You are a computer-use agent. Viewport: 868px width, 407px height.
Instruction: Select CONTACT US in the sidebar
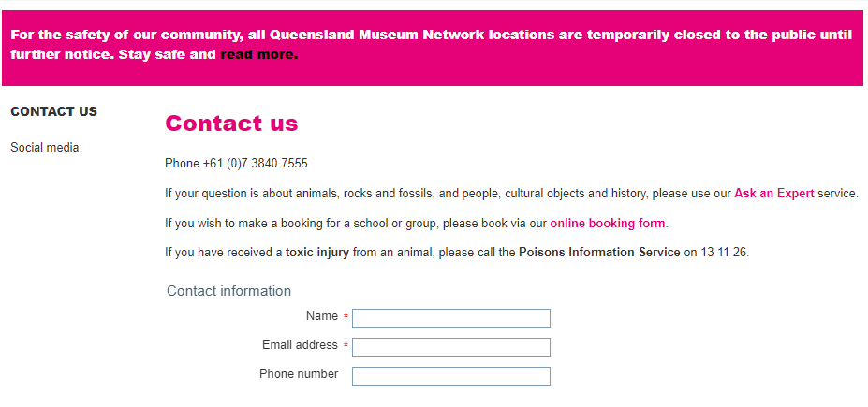click(x=53, y=111)
